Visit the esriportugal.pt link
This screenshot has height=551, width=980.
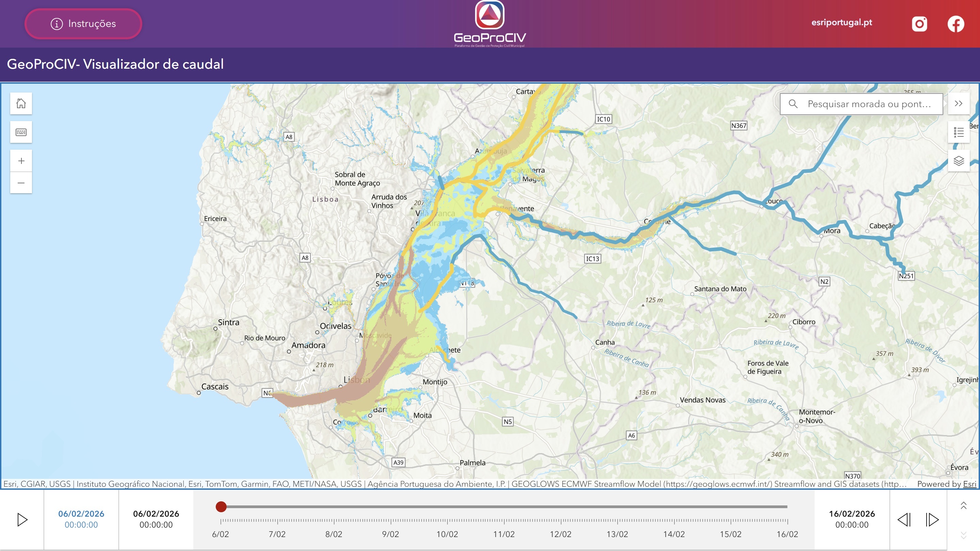[x=842, y=22]
